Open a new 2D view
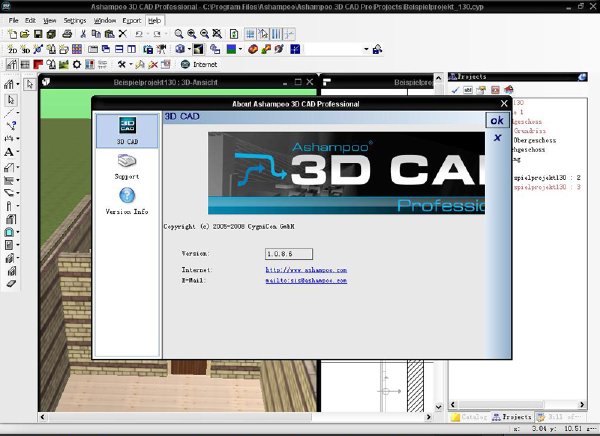This screenshot has height=436, width=600. (12, 49)
